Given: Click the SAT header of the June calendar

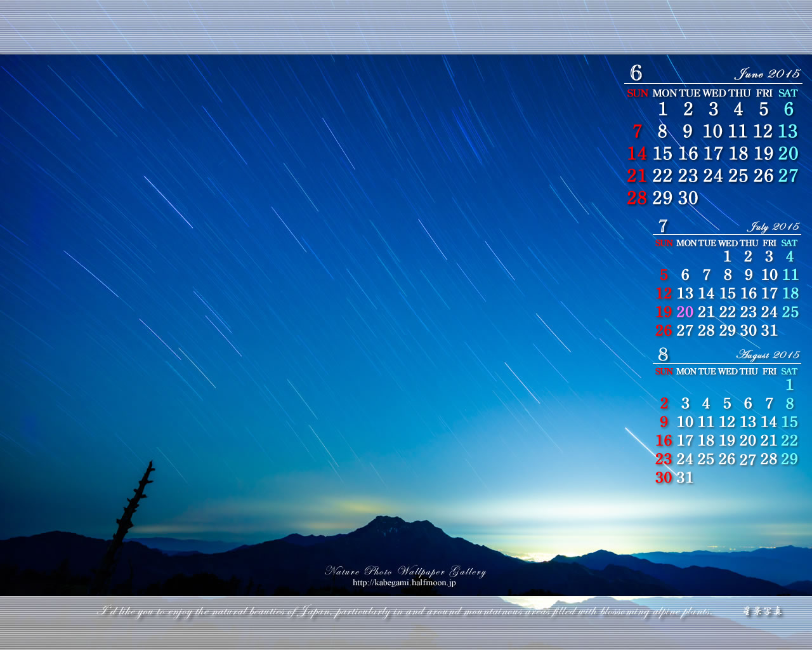Looking at the screenshot, I should (788, 93).
